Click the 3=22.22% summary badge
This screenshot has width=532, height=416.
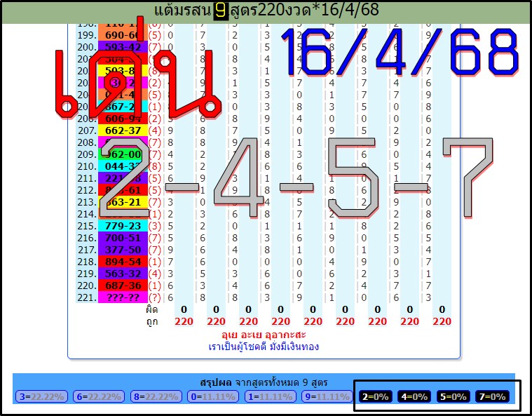(x=41, y=396)
